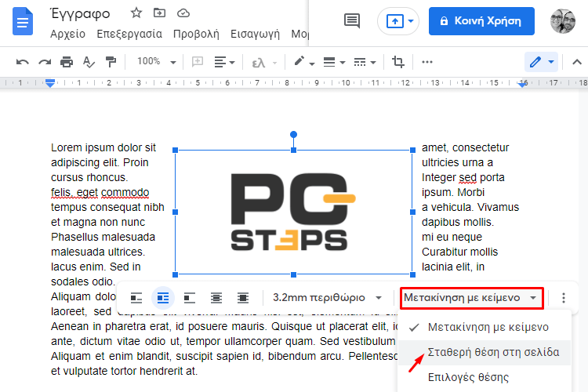Screen dimensions: 588x392
Task: Click the top-left image resize handle
Action: [175, 150]
